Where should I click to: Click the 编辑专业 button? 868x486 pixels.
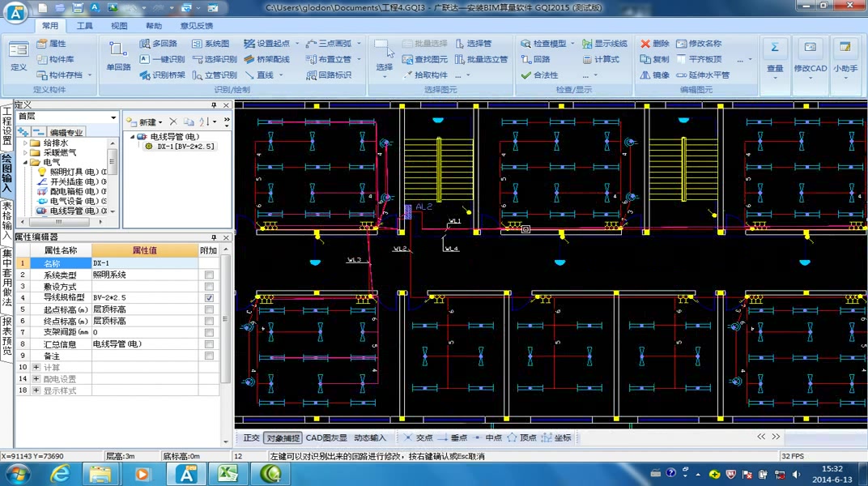[66, 132]
